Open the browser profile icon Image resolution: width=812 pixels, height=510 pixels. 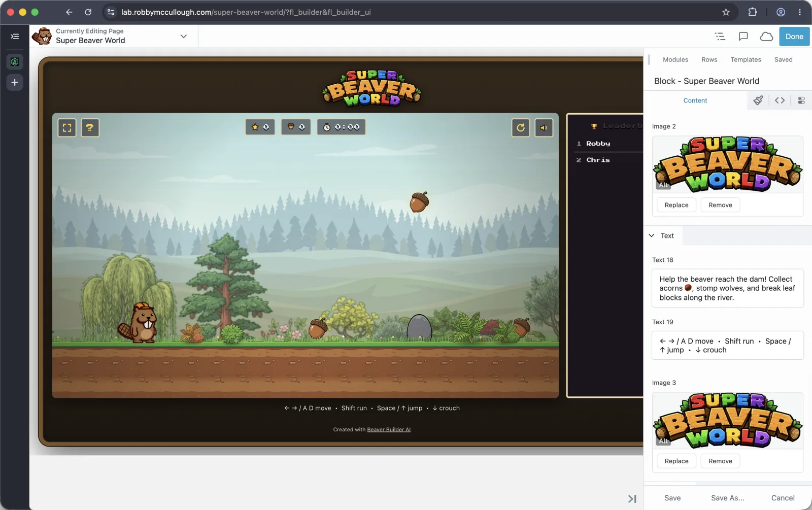[x=781, y=12]
